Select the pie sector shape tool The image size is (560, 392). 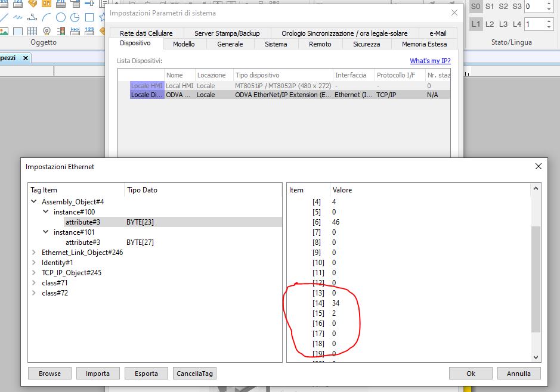(75, 17)
